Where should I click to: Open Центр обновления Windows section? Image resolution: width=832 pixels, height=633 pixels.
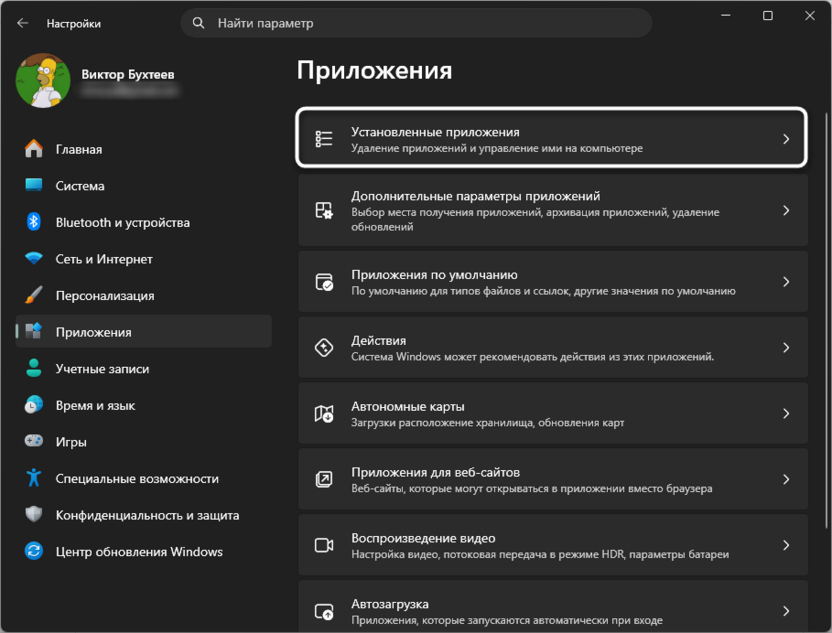pyautogui.click(x=144, y=552)
